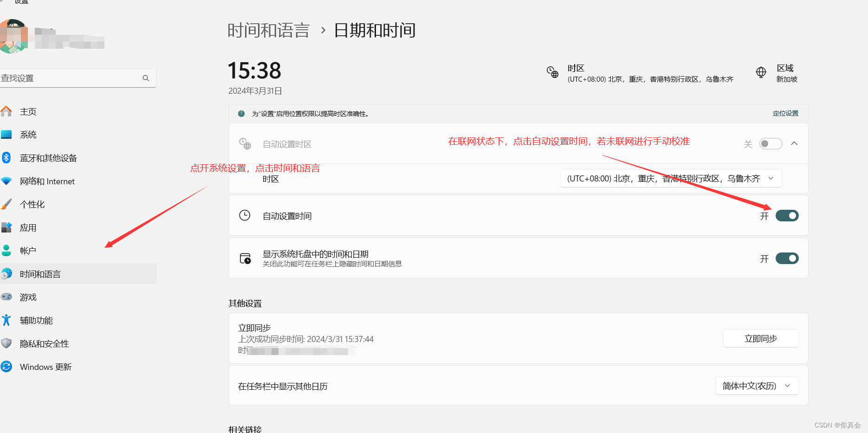The width and height of the screenshot is (868, 433).
Task: Click the Apps (应用) icon
Action: pos(6,227)
